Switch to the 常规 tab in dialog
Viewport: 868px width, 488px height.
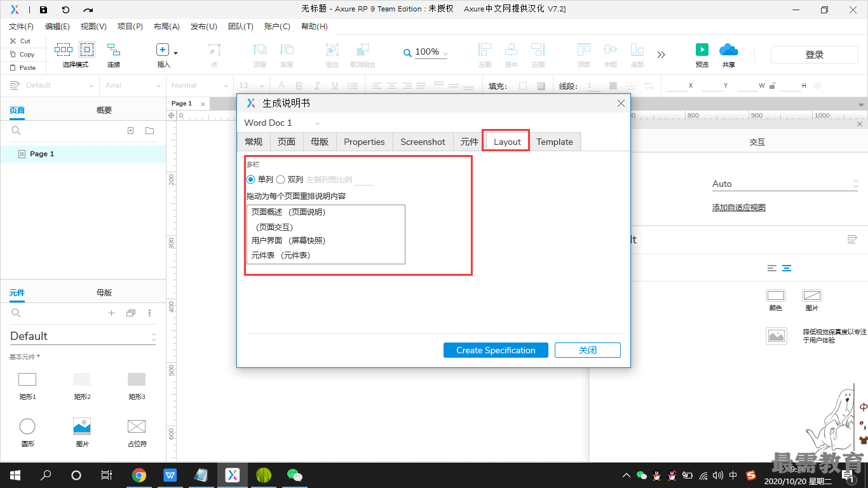click(x=254, y=142)
